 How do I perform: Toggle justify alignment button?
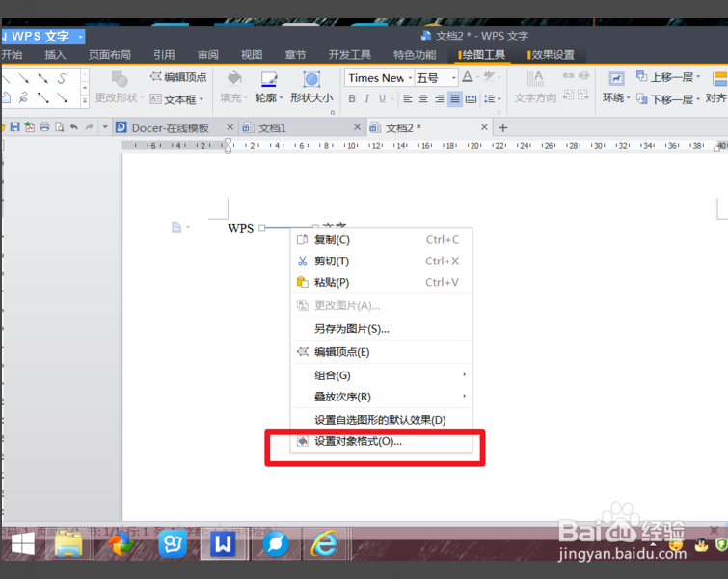(x=455, y=98)
